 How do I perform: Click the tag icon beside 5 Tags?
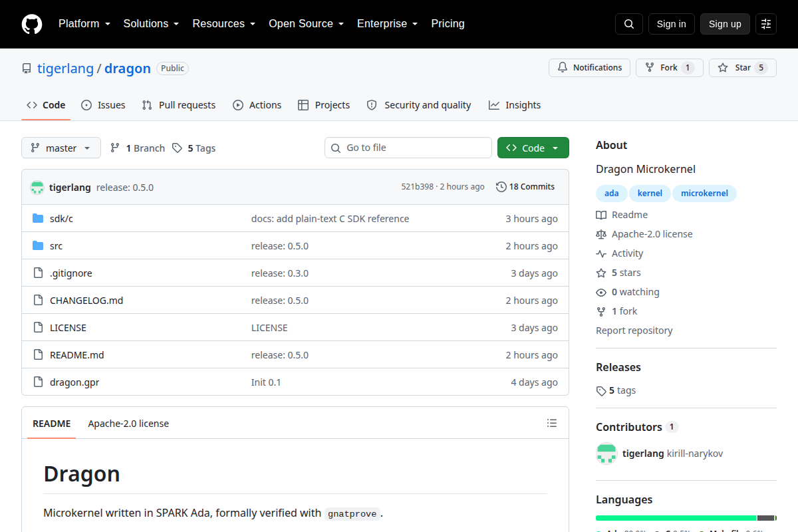point(177,148)
